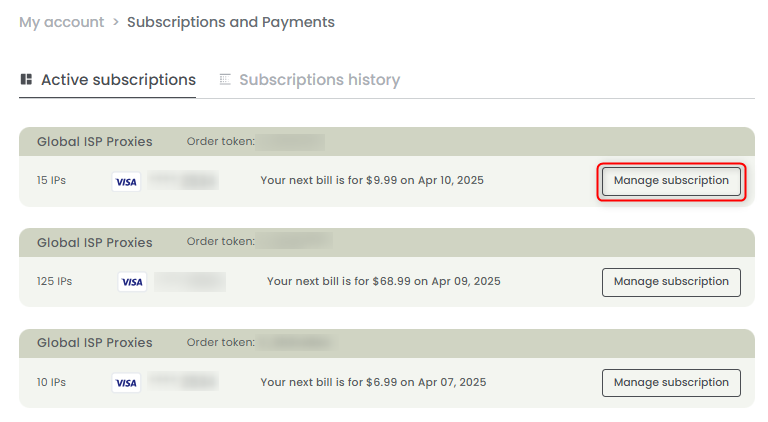Click the Active subscriptions tab icon
Image resolution: width=768 pixels, height=422 pixels.
[x=27, y=80]
